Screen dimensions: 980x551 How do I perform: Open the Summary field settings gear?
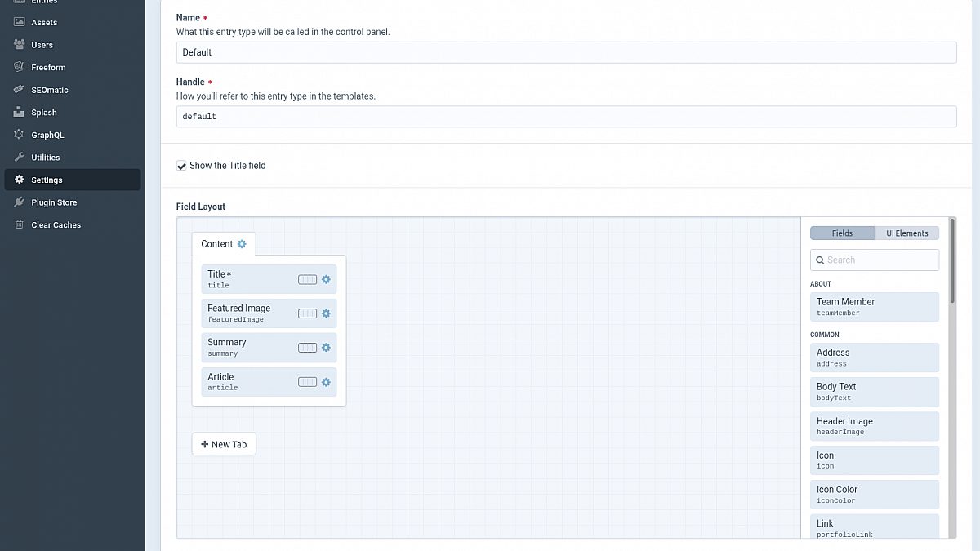pos(326,348)
